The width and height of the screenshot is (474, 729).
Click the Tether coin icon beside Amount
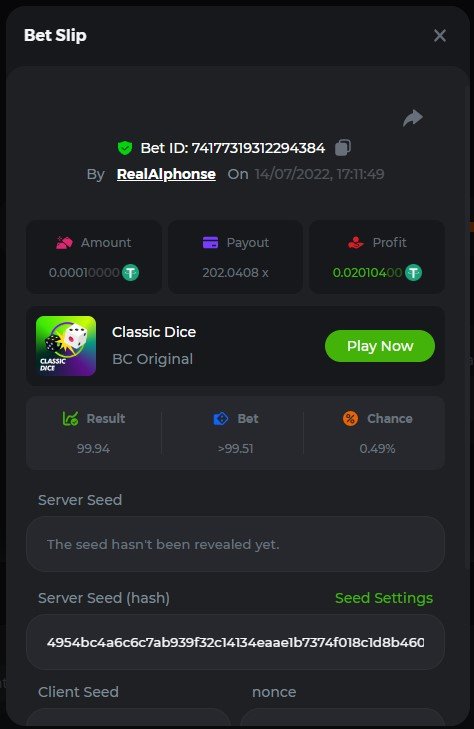point(131,272)
